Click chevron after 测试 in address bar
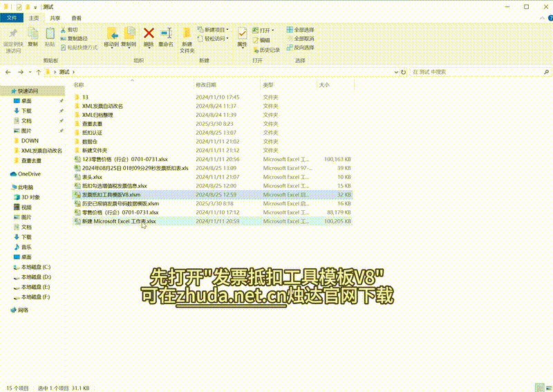The image size is (553, 392). pyautogui.click(x=73, y=72)
